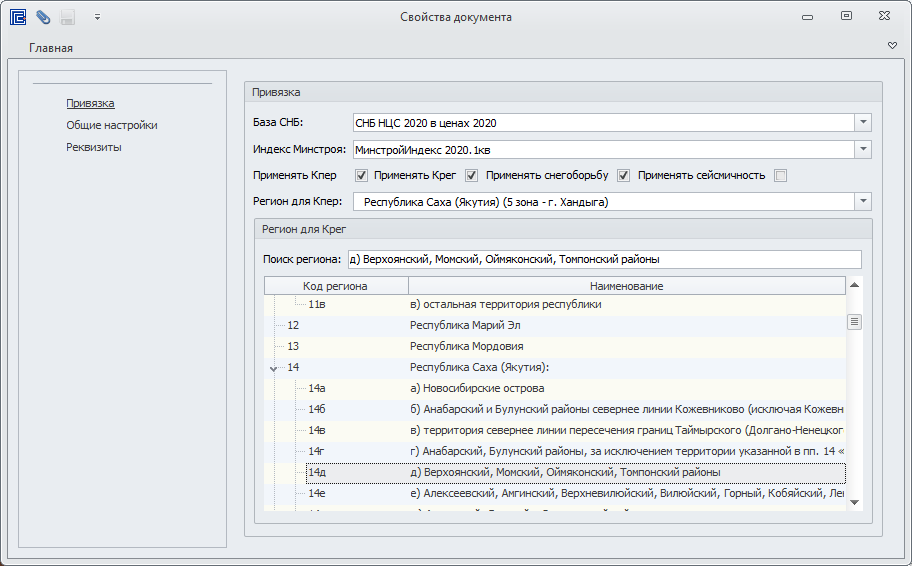Screen dimensions: 912x566
Task: Click the Регион для Кпер field text
Action: tap(486, 202)
